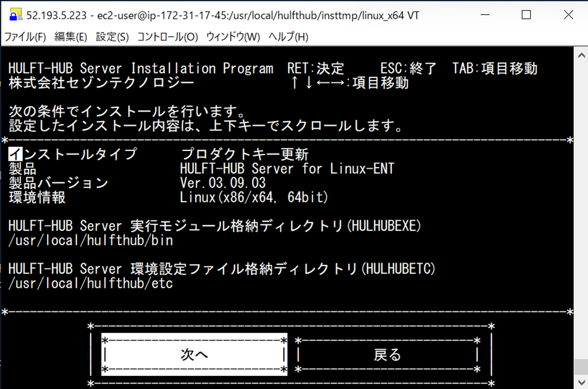Click the vertical scrollbar thumb
The image size is (588, 389).
(581, 367)
